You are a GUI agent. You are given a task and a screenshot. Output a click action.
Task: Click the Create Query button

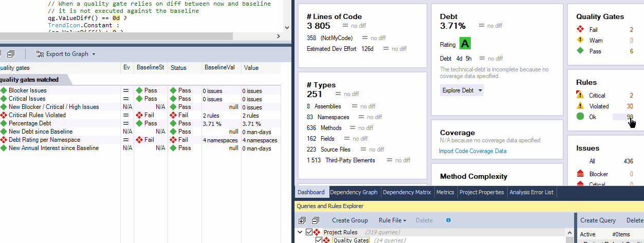coord(598,220)
